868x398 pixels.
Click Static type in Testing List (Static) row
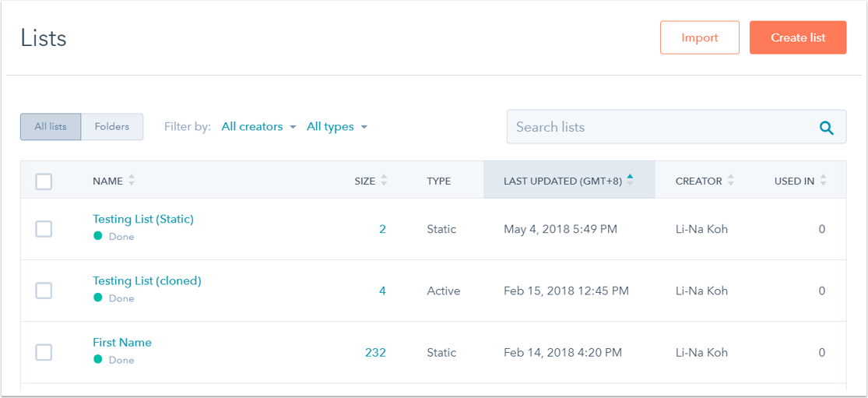click(x=441, y=229)
